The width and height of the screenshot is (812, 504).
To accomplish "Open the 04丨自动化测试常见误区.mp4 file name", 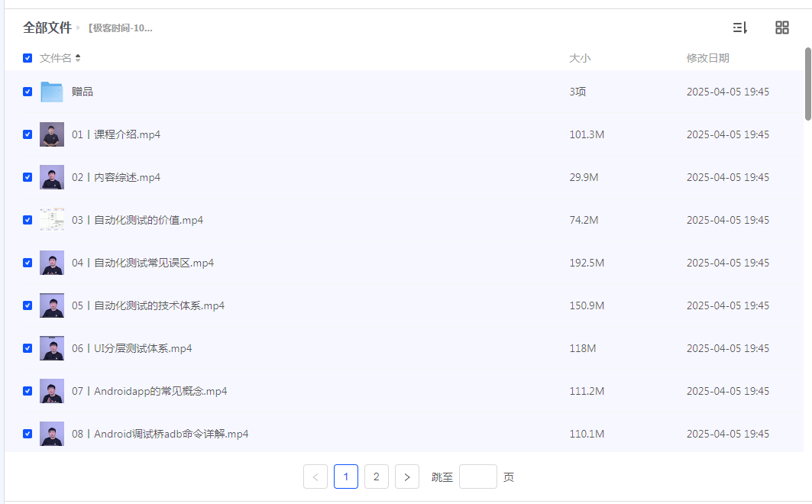I will point(143,263).
